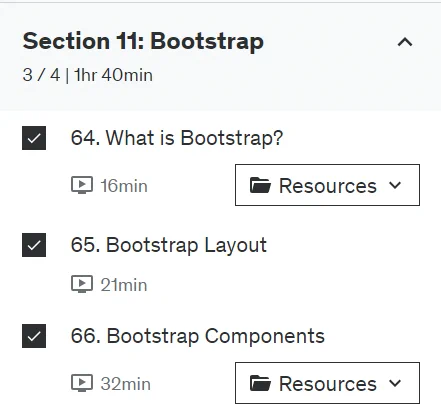This screenshot has height=410, width=441.
Task: Expand lecture 64 Resources dropdown arrow
Action: (395, 185)
